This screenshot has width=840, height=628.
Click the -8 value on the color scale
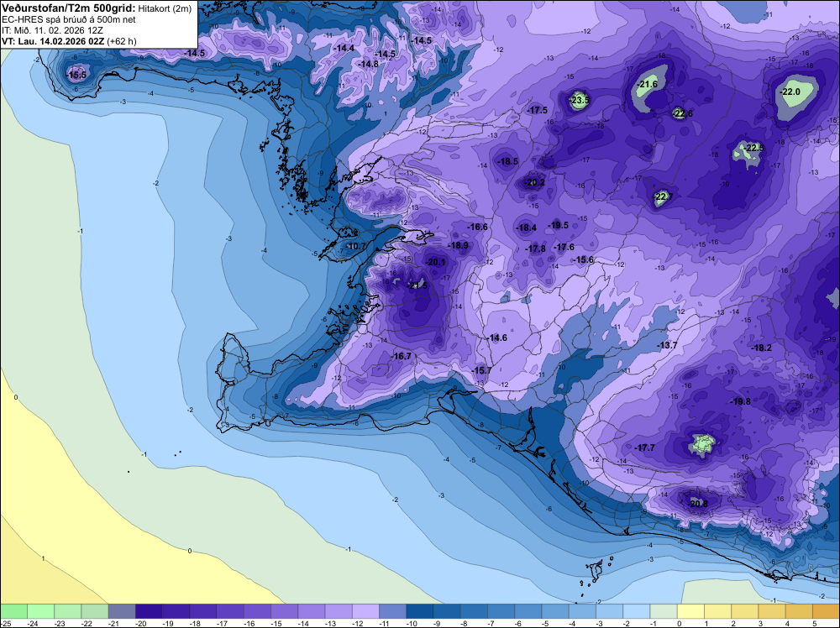tap(464, 623)
